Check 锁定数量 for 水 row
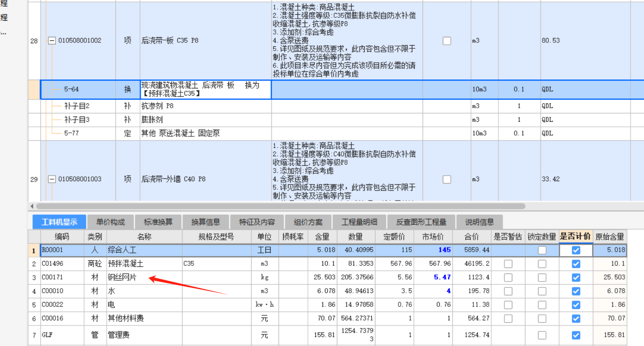The image size is (644, 346). (542, 291)
